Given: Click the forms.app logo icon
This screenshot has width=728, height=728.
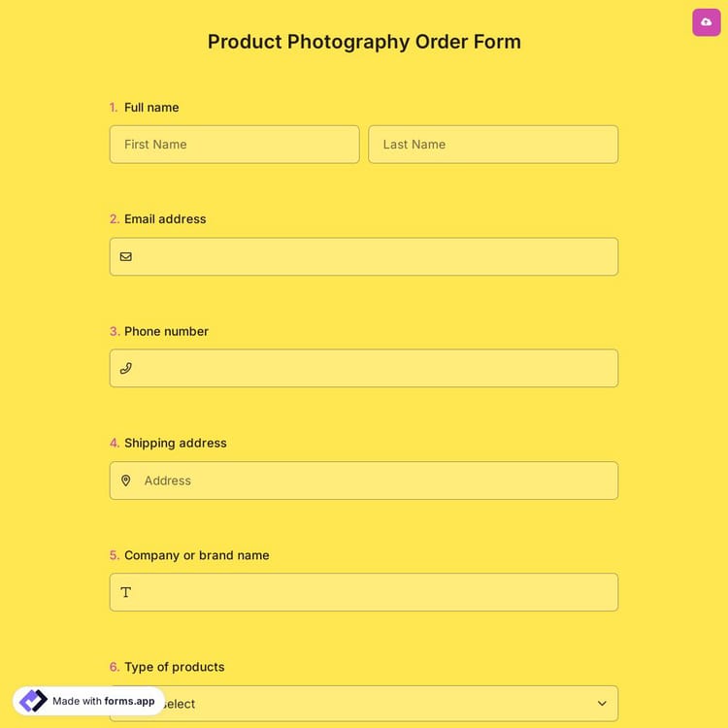Looking at the screenshot, I should pyautogui.click(x=34, y=701).
